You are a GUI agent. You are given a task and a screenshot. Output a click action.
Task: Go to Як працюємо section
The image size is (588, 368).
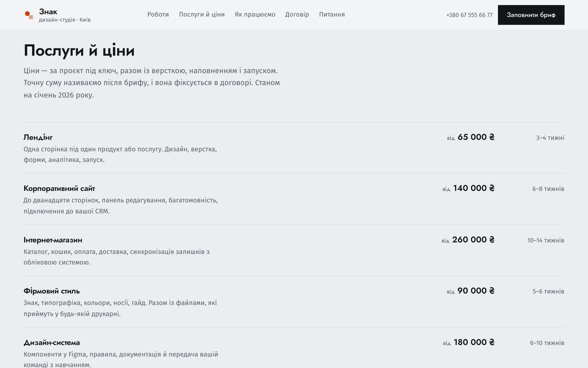255,14
